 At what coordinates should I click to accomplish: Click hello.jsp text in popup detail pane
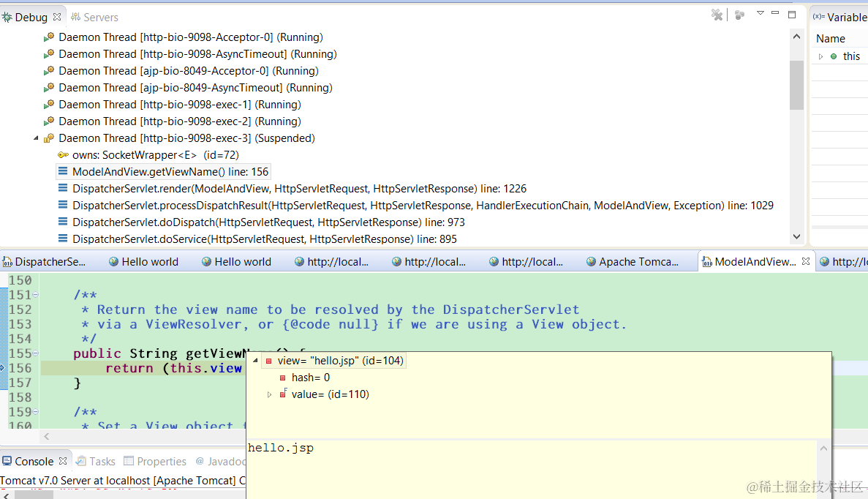click(281, 448)
